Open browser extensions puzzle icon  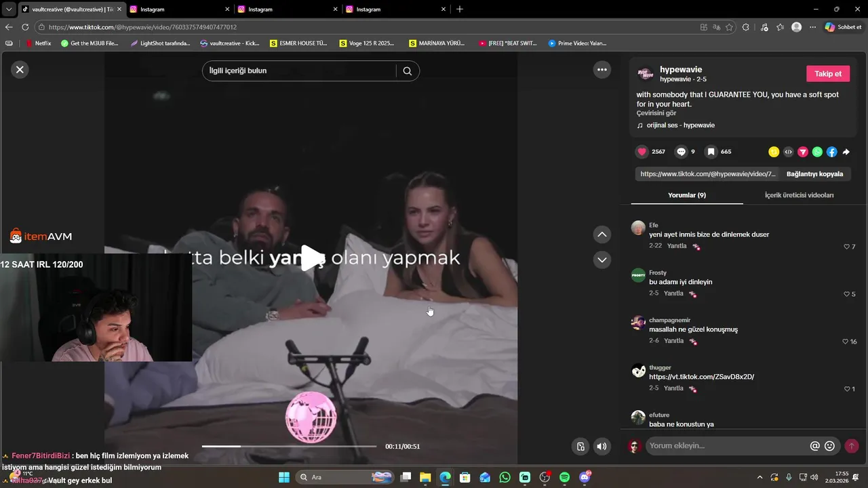pyautogui.click(x=746, y=27)
